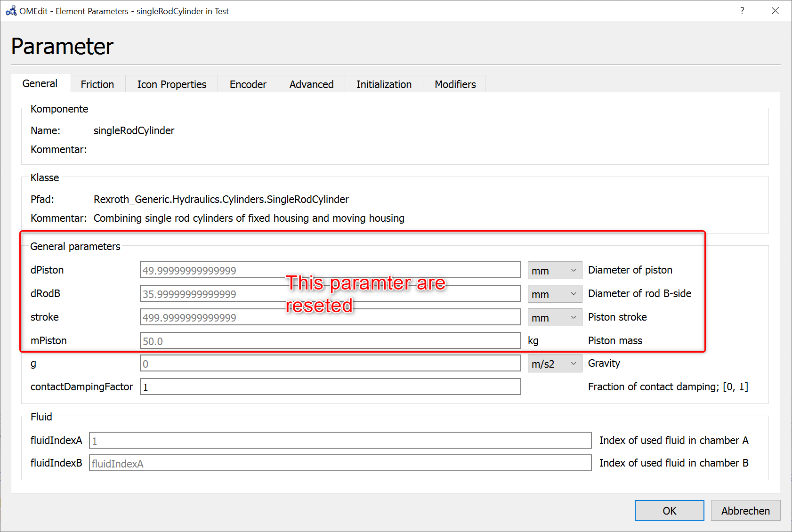Viewport: 792px width, 532px height.
Task: Open the Modifiers tab
Action: point(455,84)
